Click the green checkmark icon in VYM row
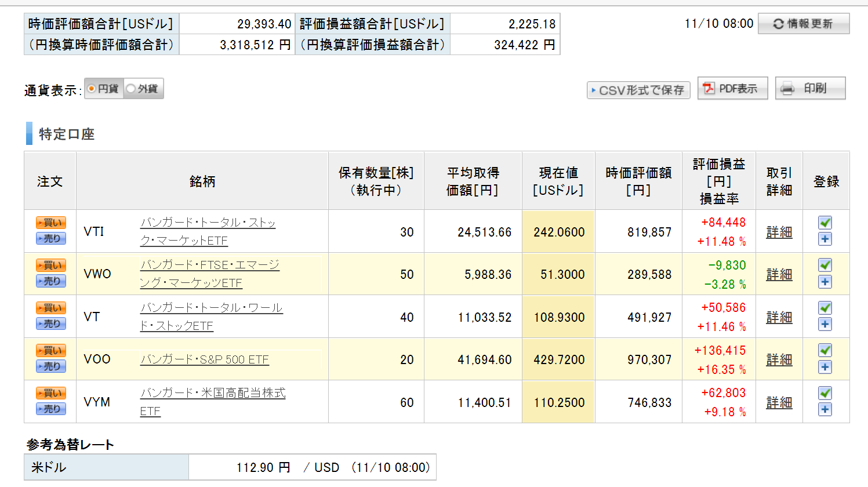Screen dimensions: 868x487 click(x=825, y=393)
